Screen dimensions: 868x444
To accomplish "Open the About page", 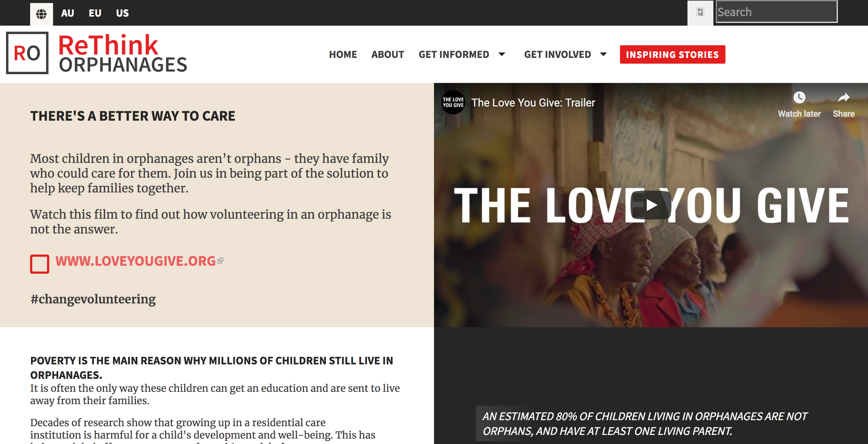I will coord(388,54).
